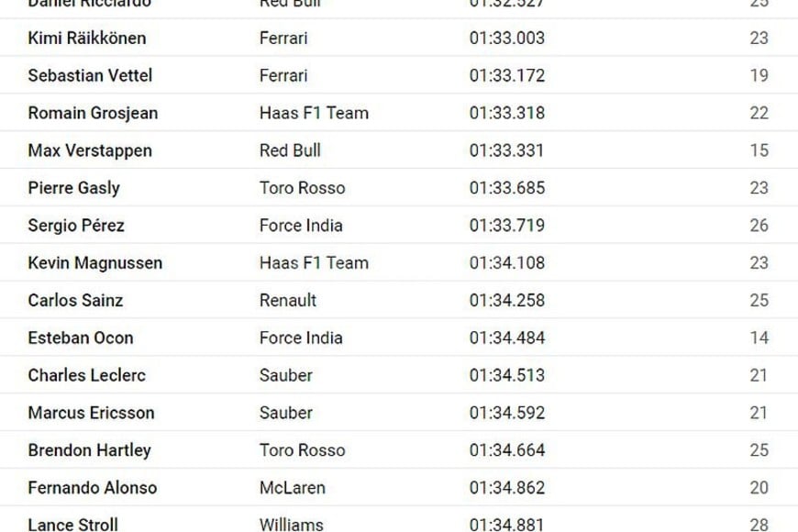Click lap time 01:33.003
Viewport: 798px width, 532px height.
point(507,39)
